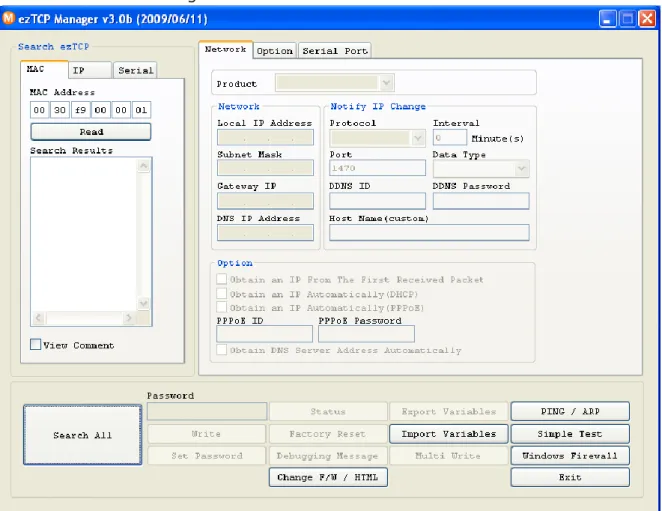
Task: Click the ezTCP Manager title bar icon
Action: (x=8, y=18)
